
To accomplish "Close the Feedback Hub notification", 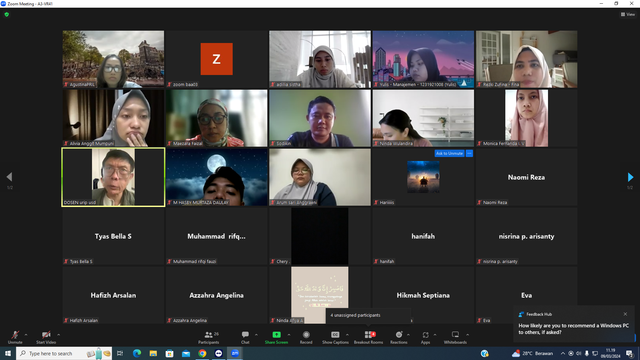I will [625, 314].
